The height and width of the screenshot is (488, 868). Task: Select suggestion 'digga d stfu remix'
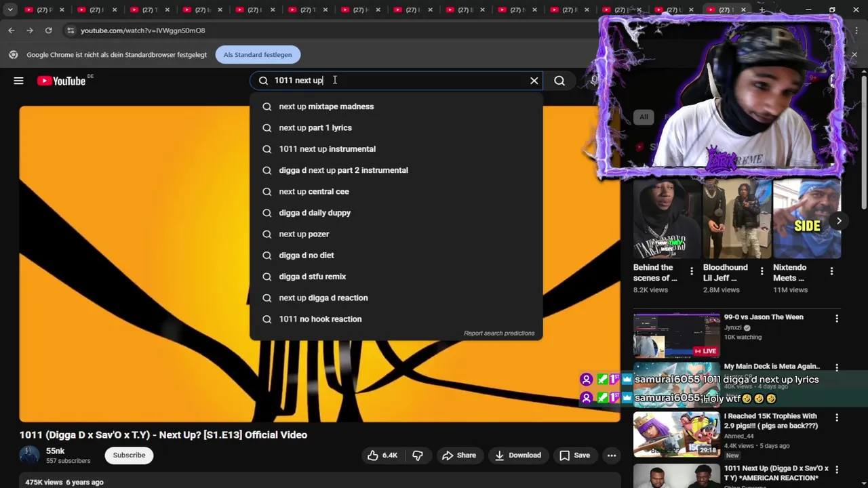click(396, 277)
